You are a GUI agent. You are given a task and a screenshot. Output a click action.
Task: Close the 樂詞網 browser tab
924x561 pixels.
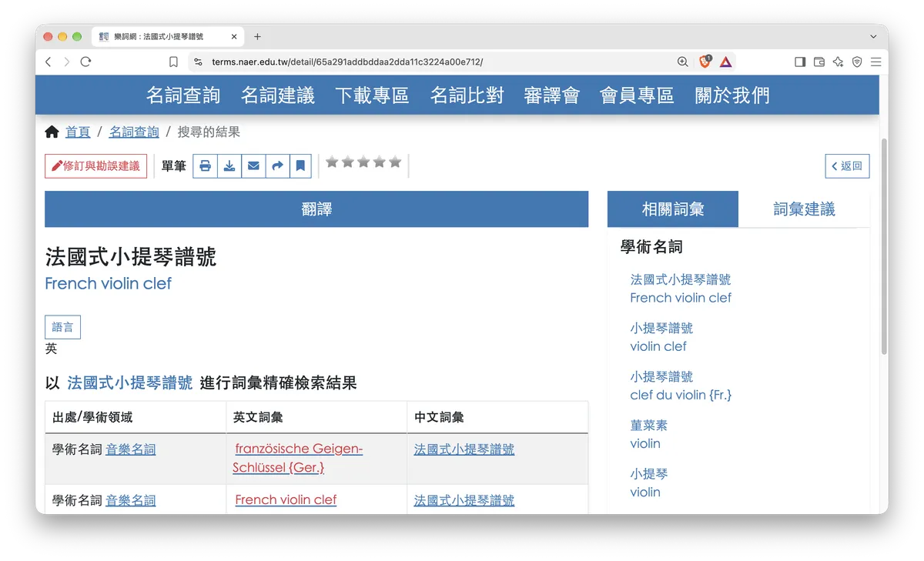tap(234, 36)
